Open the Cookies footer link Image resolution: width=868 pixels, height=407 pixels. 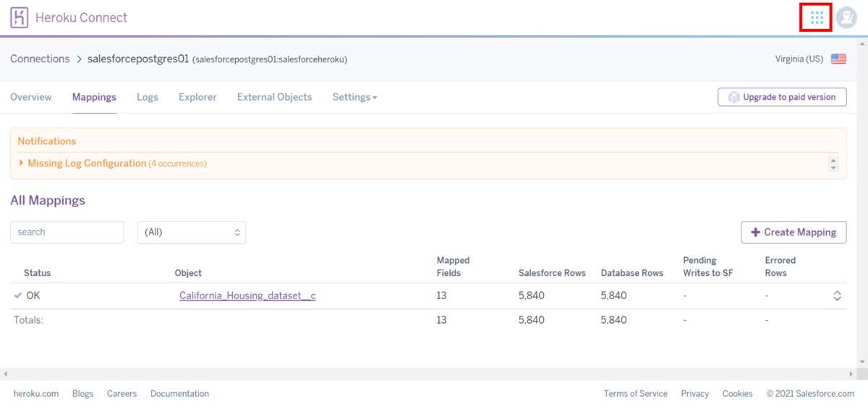point(738,394)
